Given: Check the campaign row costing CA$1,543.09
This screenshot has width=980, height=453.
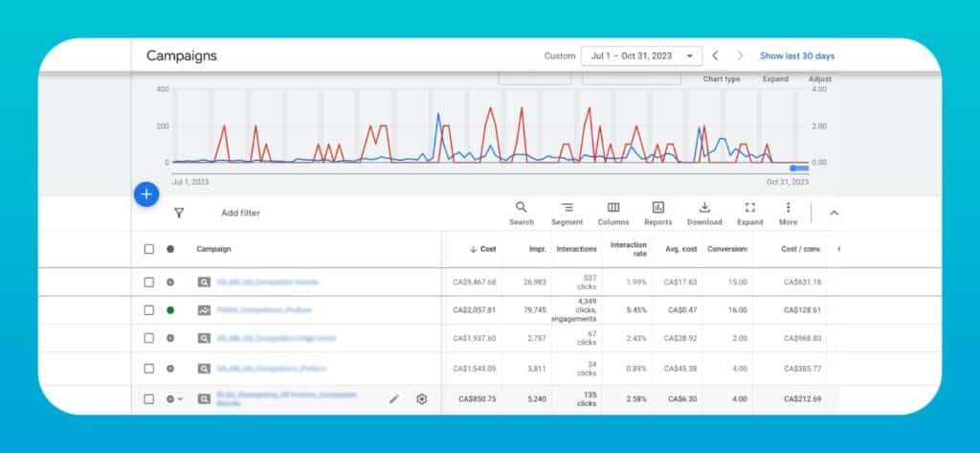Looking at the screenshot, I should click(148, 369).
